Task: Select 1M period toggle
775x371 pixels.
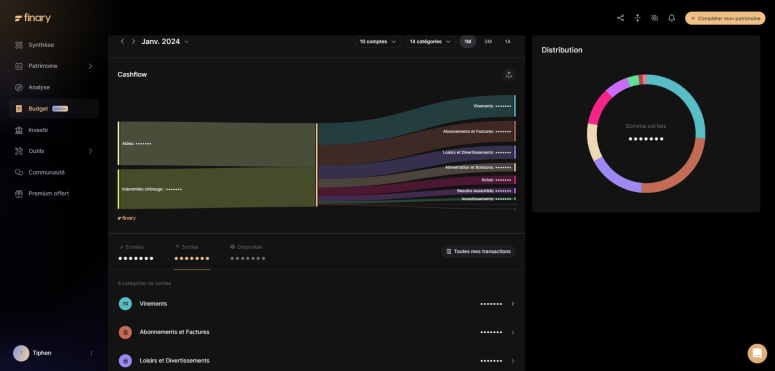Action: (x=468, y=41)
